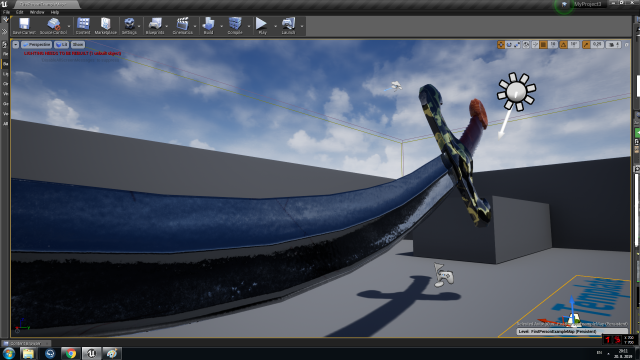Viewport: 640px width, 360px height.
Task: Select the directional light sun icon
Action: tap(516, 92)
